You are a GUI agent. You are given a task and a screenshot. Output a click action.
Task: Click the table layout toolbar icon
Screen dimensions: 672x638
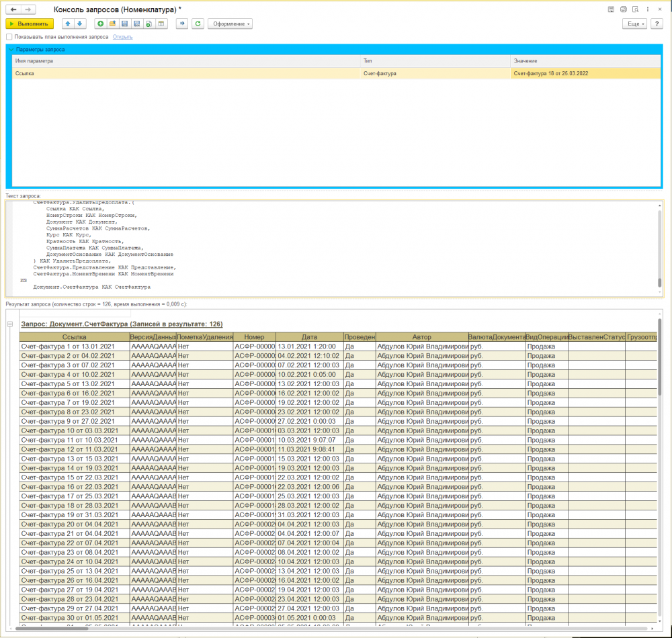161,24
